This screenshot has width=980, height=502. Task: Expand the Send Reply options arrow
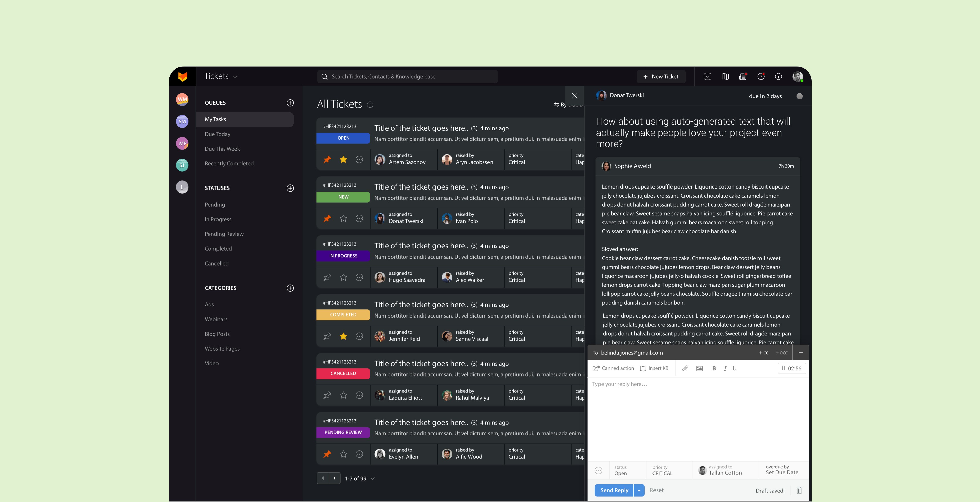click(639, 491)
